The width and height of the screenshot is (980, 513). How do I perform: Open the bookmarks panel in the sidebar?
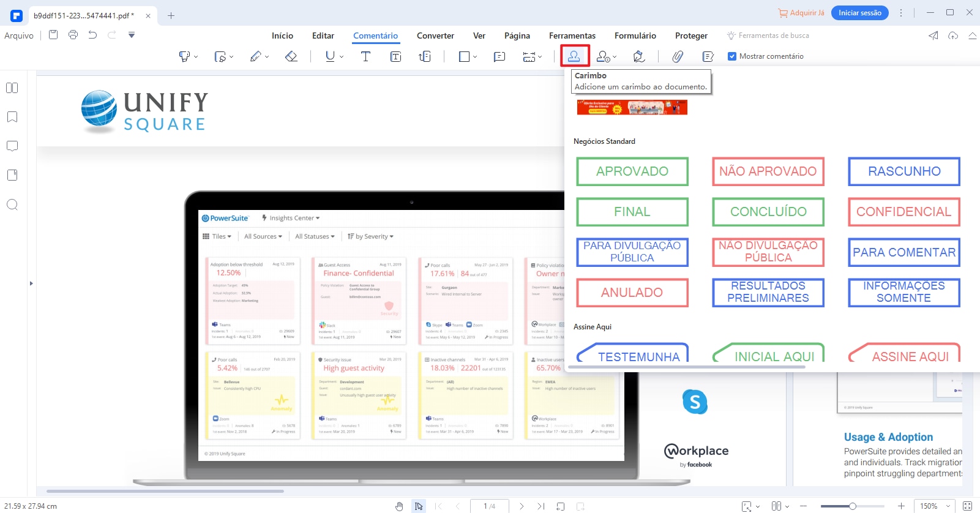pyautogui.click(x=12, y=117)
